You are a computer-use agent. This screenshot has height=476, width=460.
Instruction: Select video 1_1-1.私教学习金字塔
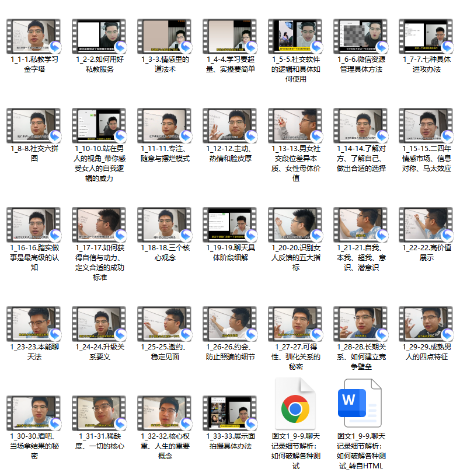pyautogui.click(x=34, y=36)
